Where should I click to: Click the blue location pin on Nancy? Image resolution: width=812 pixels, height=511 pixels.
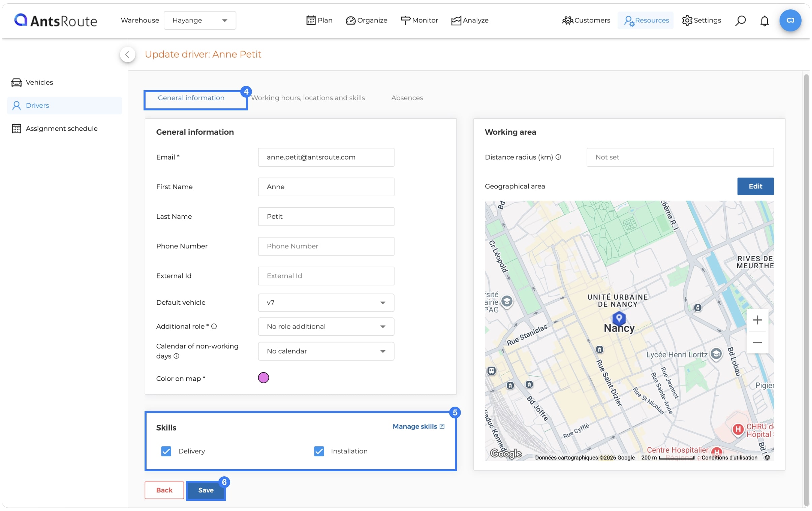tap(619, 318)
